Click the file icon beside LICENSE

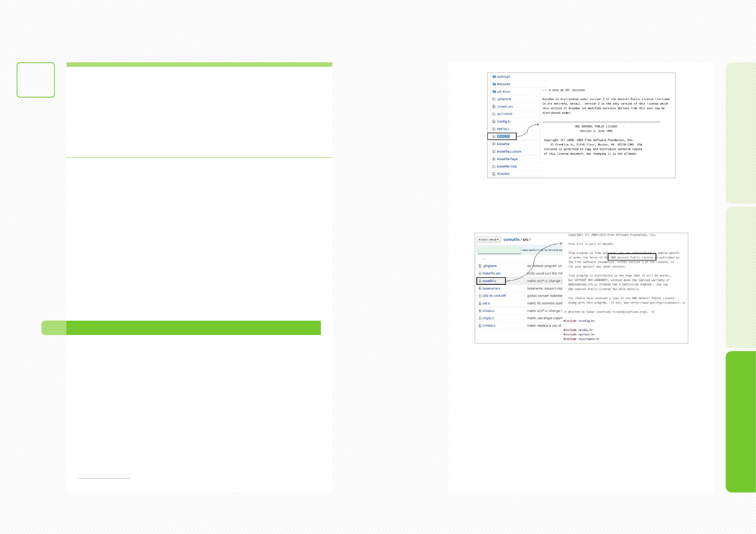click(494, 136)
